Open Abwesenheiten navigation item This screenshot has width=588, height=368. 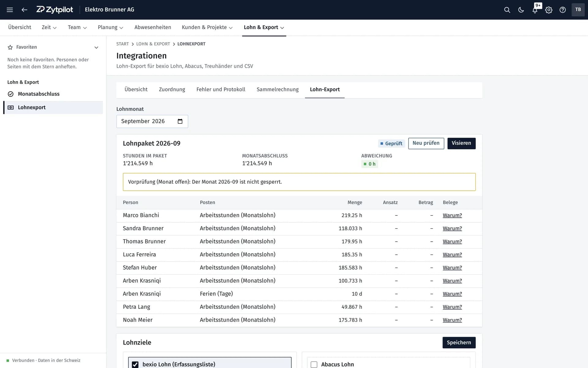click(153, 27)
